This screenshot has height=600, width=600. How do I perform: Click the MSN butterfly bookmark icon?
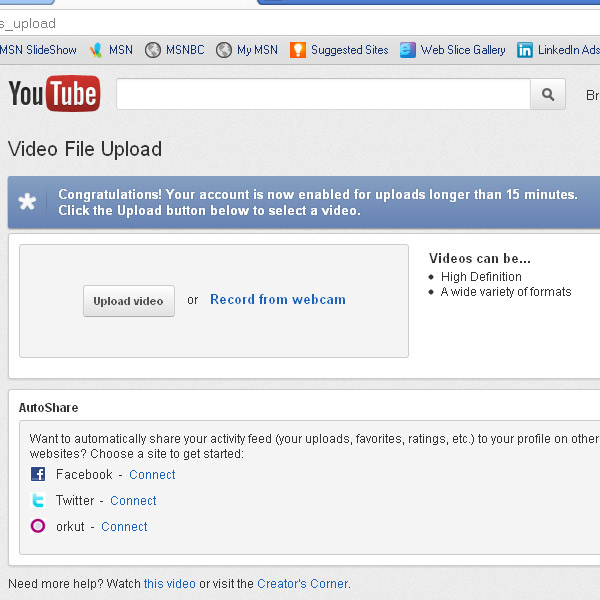(96, 50)
